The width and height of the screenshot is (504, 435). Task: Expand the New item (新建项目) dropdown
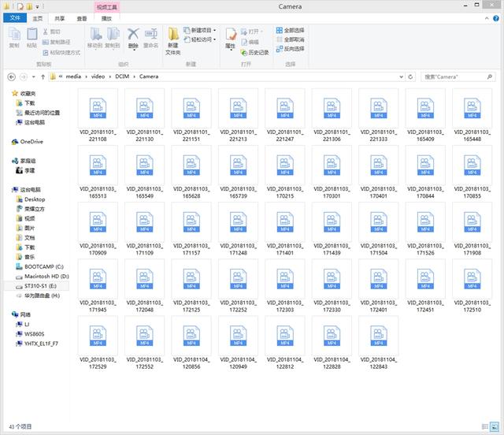pyautogui.click(x=214, y=30)
